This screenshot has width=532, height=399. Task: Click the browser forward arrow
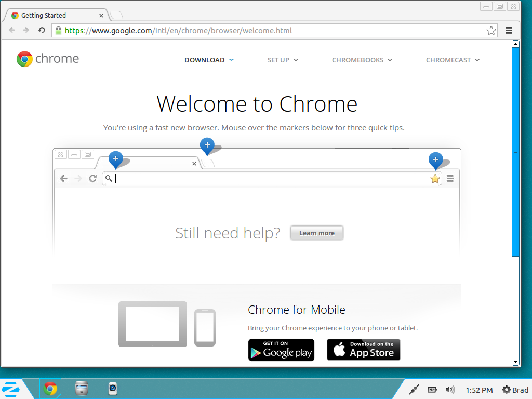pos(26,30)
